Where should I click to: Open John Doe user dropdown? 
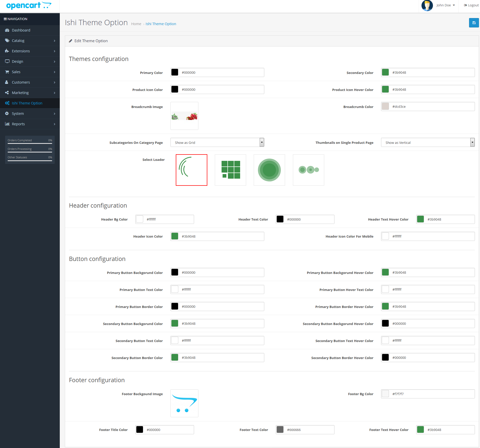click(x=446, y=5)
